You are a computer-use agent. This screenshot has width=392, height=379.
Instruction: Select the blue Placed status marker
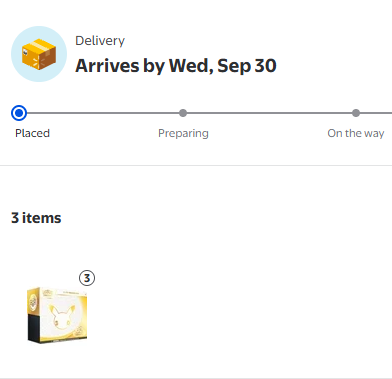(19, 113)
